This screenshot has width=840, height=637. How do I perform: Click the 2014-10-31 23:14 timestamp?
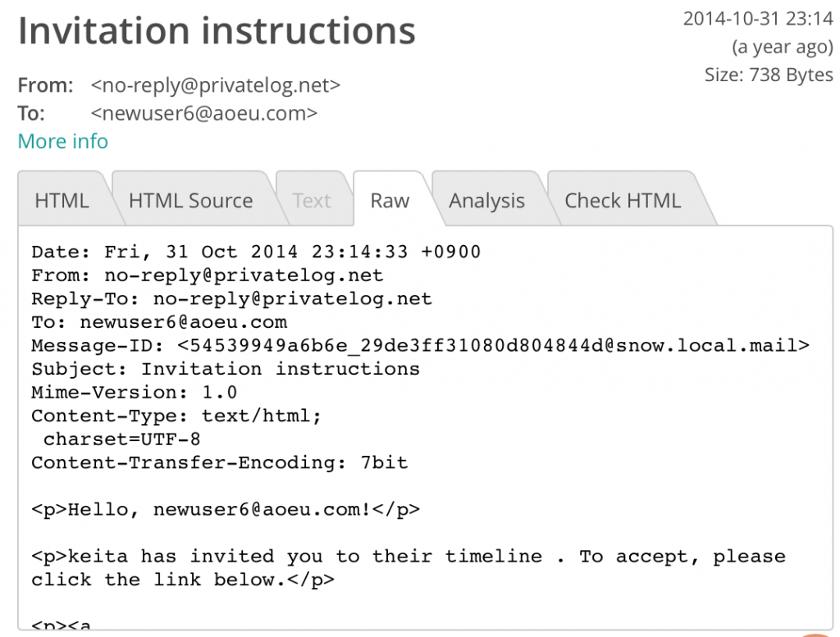point(757,19)
